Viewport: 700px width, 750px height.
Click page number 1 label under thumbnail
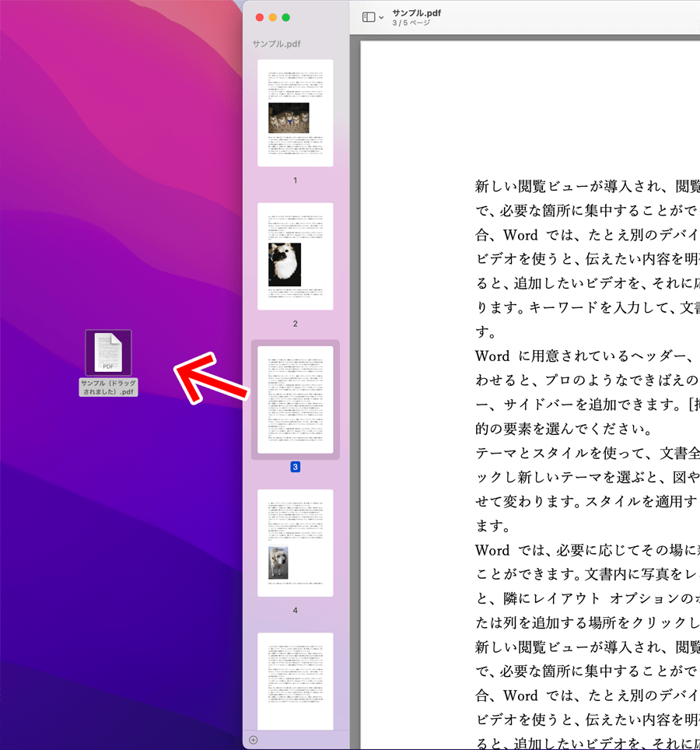tap(295, 180)
